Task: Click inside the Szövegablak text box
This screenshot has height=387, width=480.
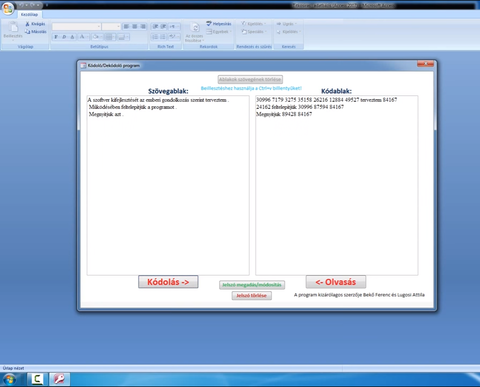Action: point(168,185)
